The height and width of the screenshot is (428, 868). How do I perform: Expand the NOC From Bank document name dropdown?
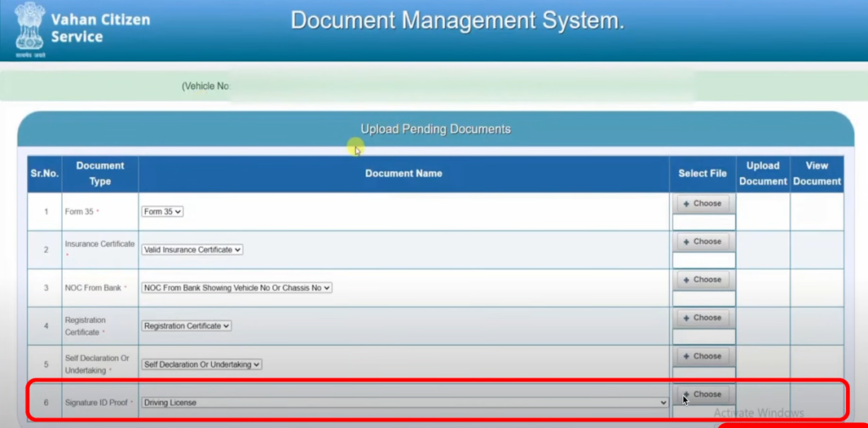[237, 288]
